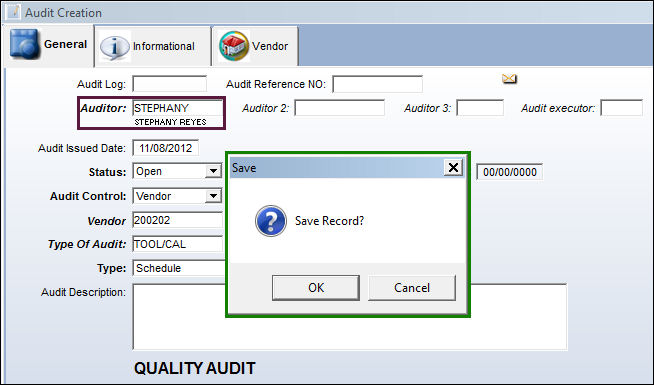Image resolution: width=654 pixels, height=385 pixels.
Task: Click the Audit Creation window title icon
Action: (x=13, y=12)
